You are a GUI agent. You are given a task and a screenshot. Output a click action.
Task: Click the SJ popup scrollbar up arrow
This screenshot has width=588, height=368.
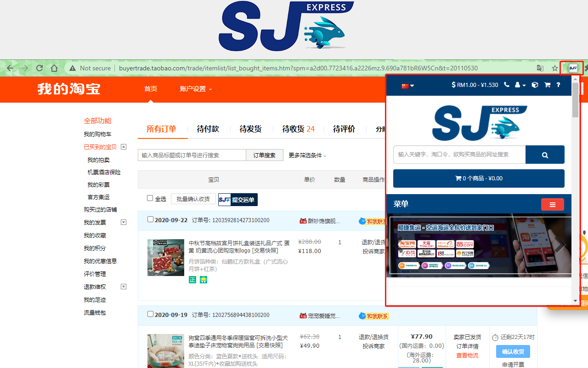576,78
